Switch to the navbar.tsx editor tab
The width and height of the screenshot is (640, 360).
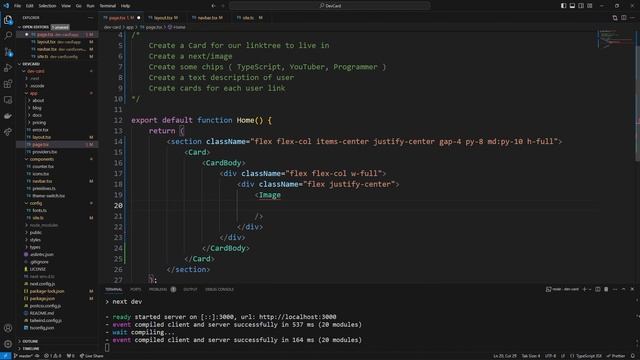point(210,18)
